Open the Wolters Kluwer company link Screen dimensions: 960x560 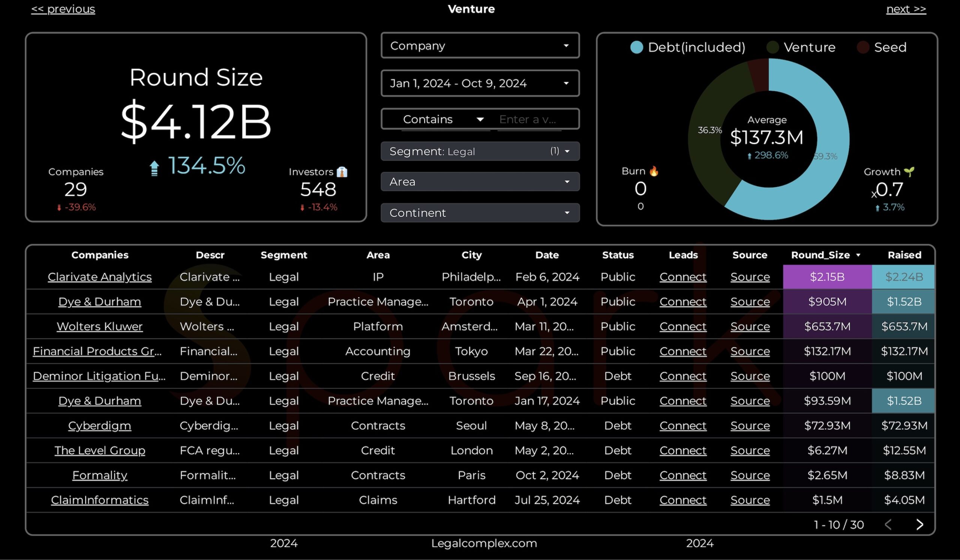coord(100,326)
